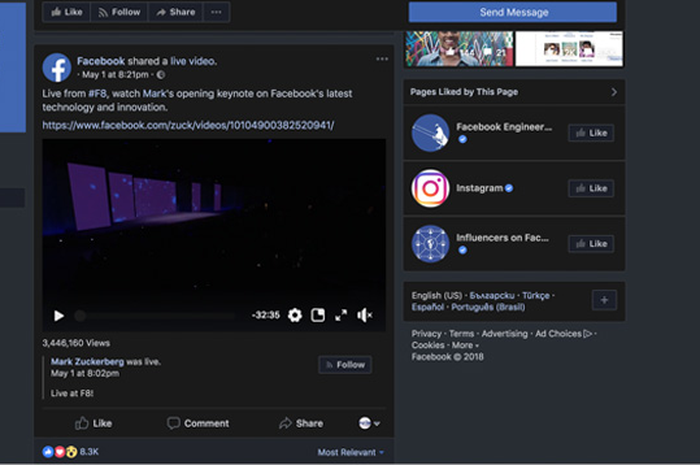Screen dimensions: 700x465
Task: Toggle picture-in-picture video mode
Action: pyautogui.click(x=318, y=315)
